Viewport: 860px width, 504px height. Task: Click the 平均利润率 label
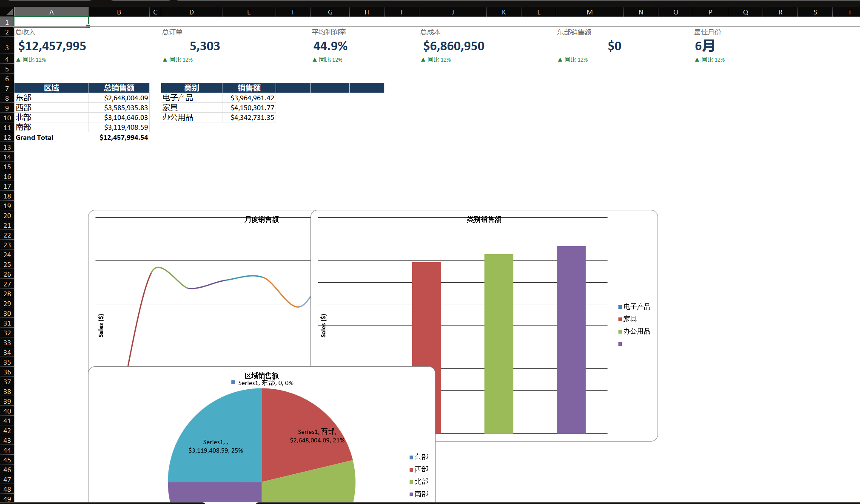(x=329, y=32)
